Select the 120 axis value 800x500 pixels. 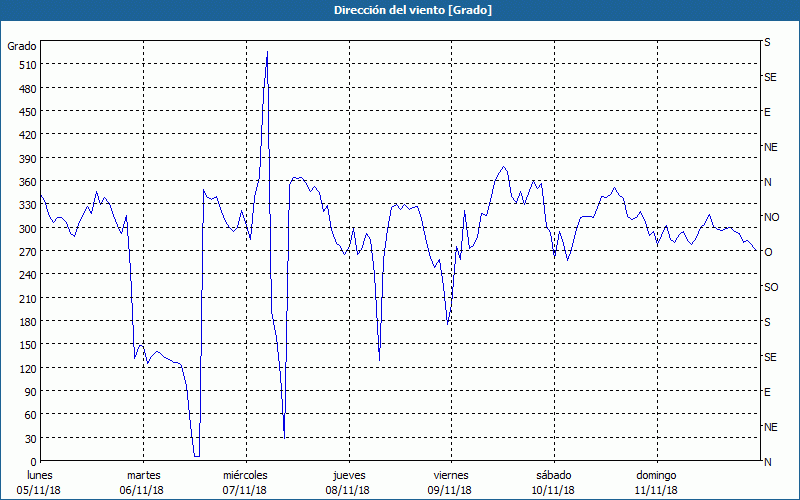tap(27, 368)
